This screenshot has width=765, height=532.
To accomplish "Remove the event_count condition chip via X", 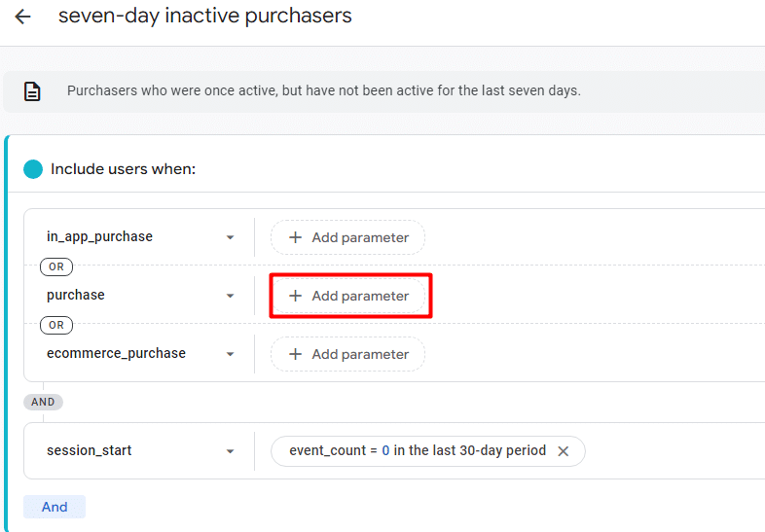I will (x=563, y=451).
